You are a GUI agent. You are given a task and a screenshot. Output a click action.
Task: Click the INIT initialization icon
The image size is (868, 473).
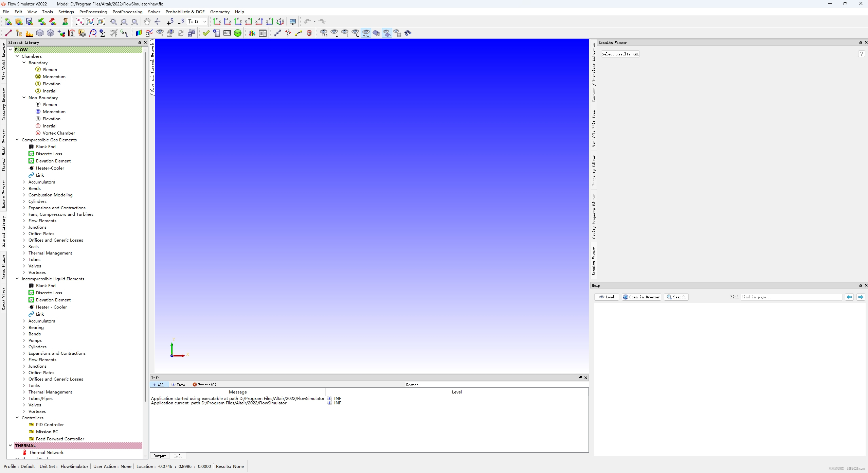227,33
